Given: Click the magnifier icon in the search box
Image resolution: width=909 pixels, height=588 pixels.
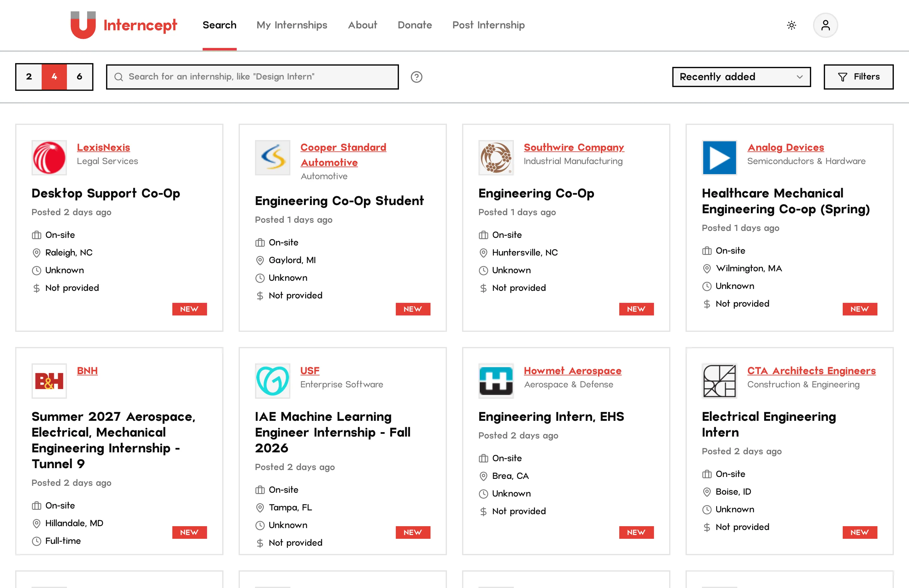Looking at the screenshot, I should (x=119, y=77).
